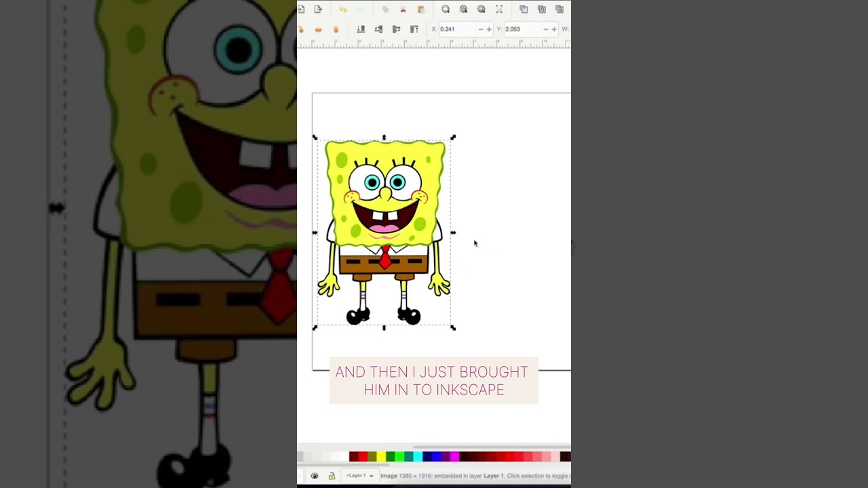Click the Zoom to selection icon
Screen dimensions: 868x488
(x=446, y=9)
